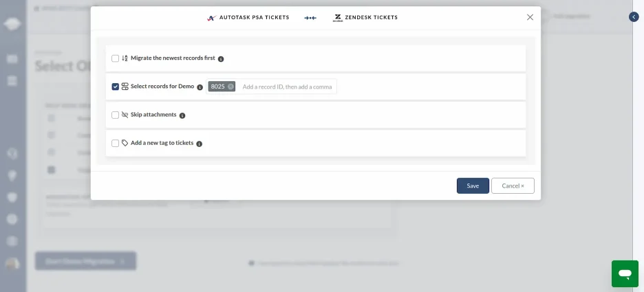Save the migration options
Screen dimensions: 644x292
pyautogui.click(x=473, y=186)
